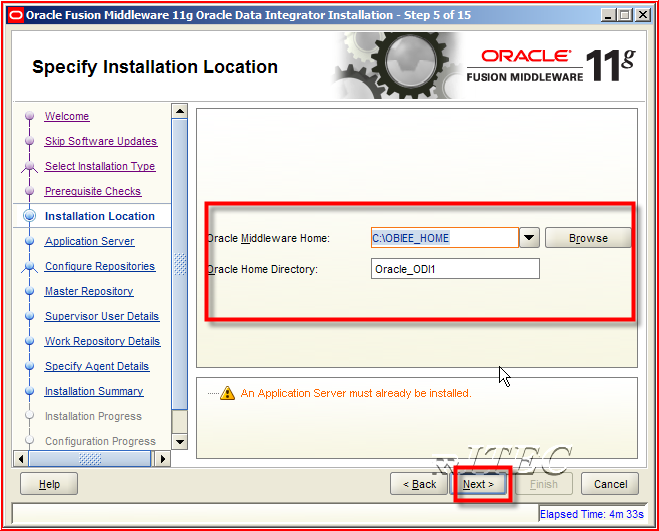This screenshot has width=659, height=531.
Task: Select the Installation Location step
Action: tap(100, 216)
